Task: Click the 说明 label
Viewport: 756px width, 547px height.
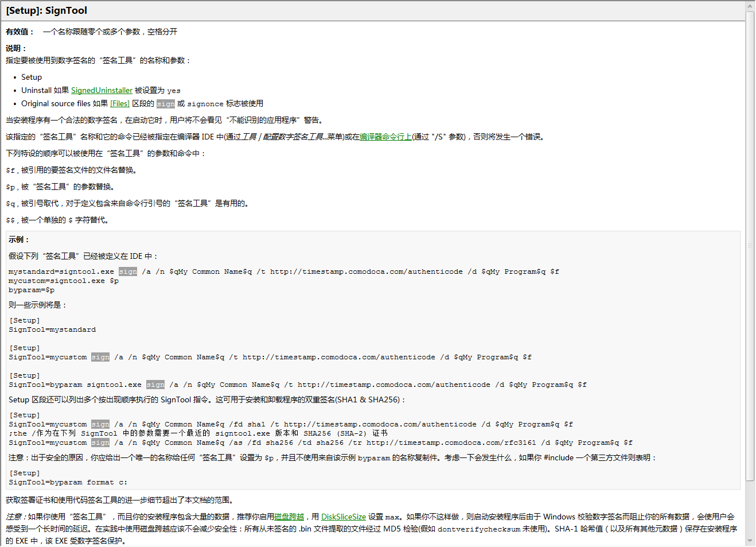Action: (x=16, y=49)
